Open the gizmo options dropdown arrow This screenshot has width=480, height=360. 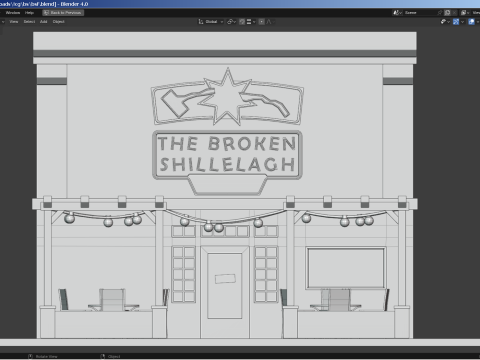pyautogui.click(x=462, y=22)
